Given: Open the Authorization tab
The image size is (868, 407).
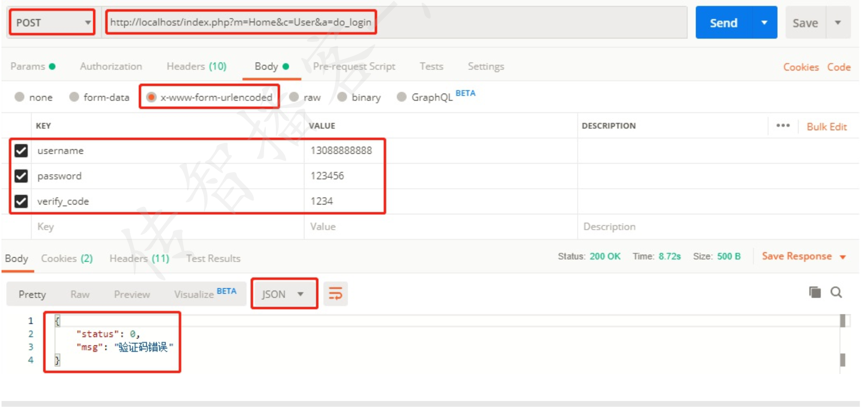Looking at the screenshot, I should point(111,66).
